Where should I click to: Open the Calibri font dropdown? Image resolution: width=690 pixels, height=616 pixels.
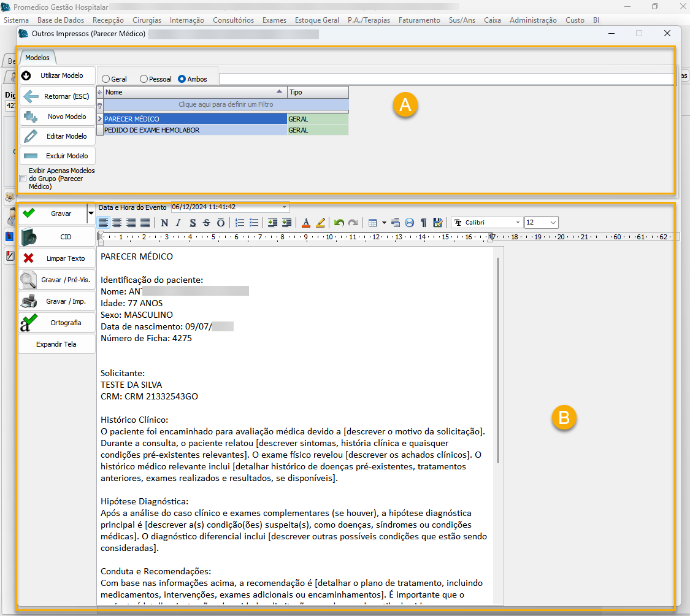(x=518, y=223)
